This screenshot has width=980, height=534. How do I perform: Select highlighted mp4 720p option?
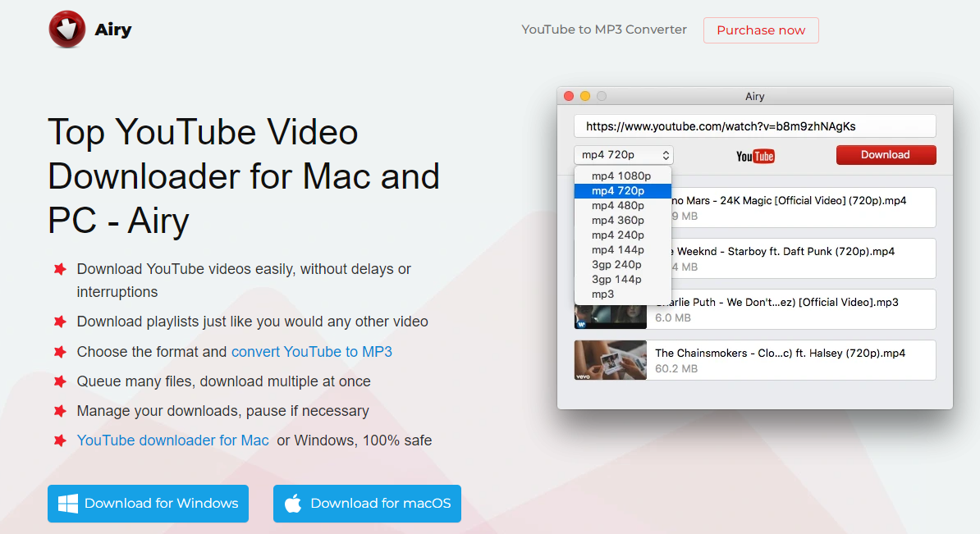coord(622,190)
